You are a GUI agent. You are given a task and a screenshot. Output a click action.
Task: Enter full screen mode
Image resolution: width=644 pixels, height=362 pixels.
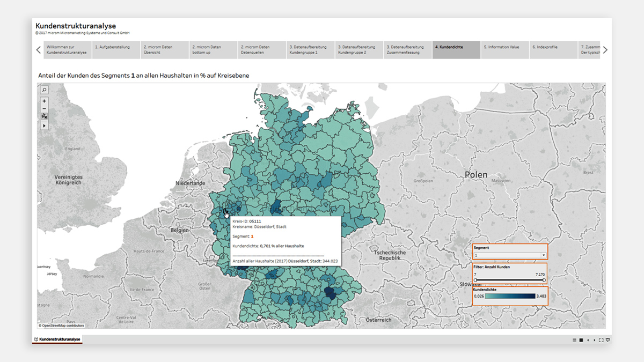tap(601, 340)
